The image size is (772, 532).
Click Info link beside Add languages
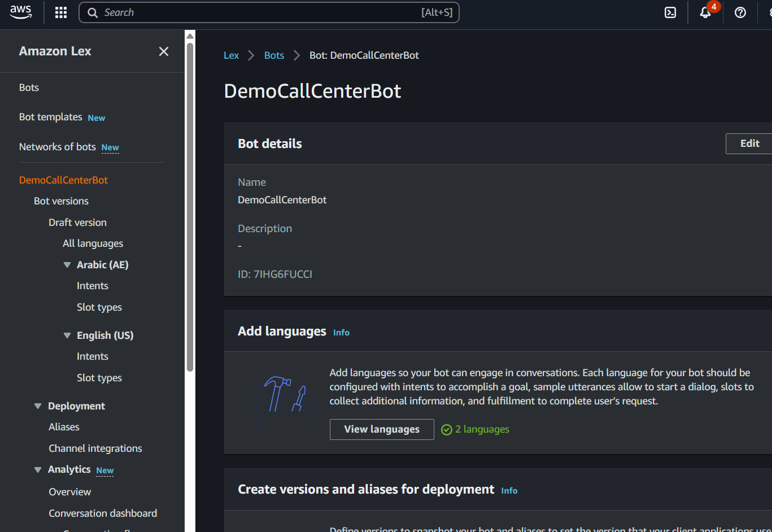(341, 333)
